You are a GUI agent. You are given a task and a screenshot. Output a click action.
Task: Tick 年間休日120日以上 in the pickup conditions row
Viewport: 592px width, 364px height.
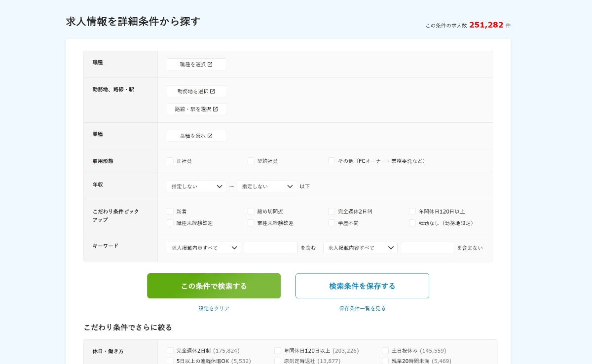pyautogui.click(x=412, y=211)
